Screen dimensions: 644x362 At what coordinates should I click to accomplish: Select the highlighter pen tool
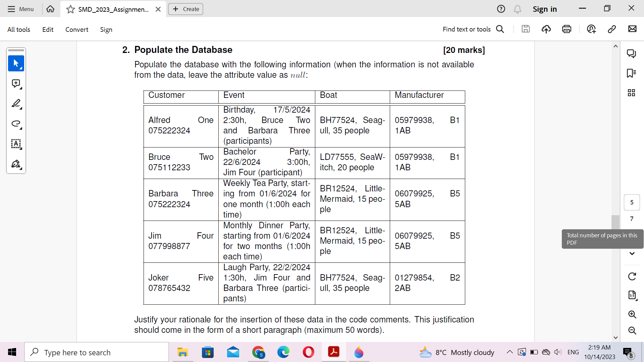coord(16,104)
